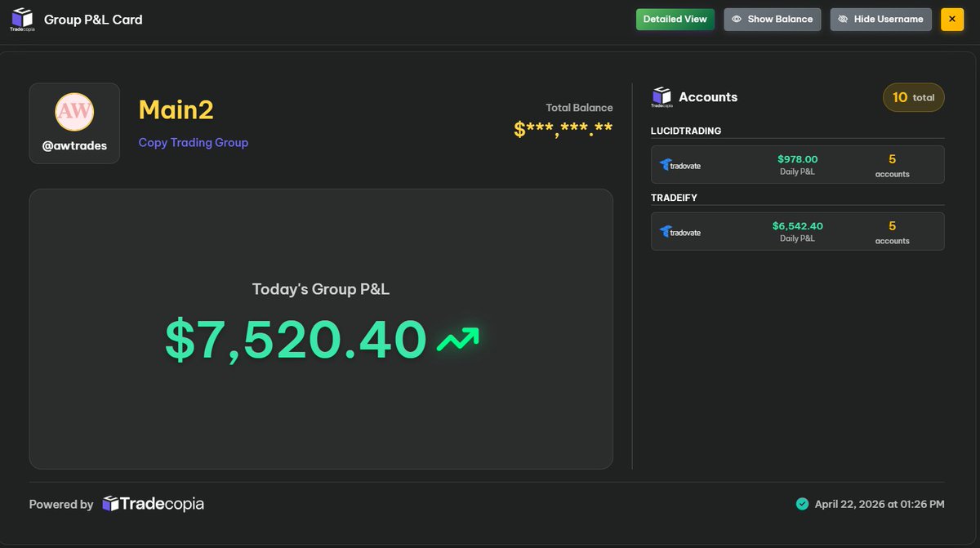The width and height of the screenshot is (980, 548).
Task: Click the AW avatar image
Action: (x=74, y=113)
